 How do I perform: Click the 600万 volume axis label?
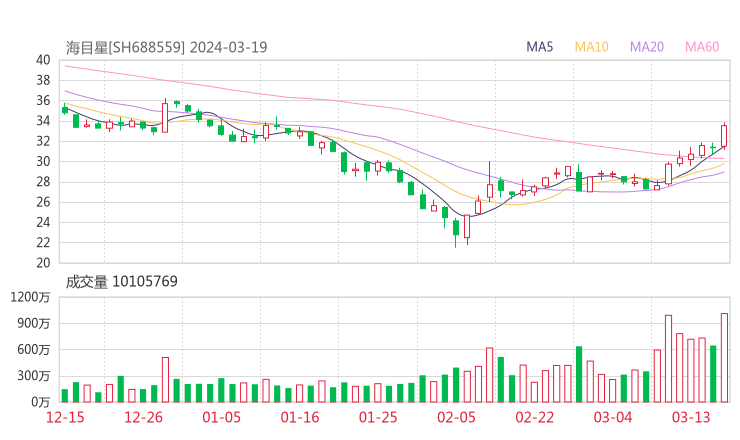coord(34,350)
